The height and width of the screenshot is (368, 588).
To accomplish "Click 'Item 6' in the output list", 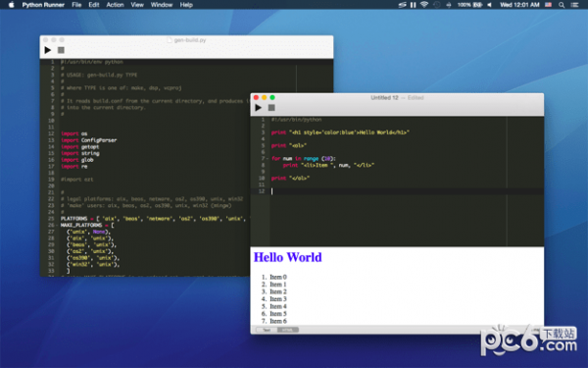I will pos(278,321).
